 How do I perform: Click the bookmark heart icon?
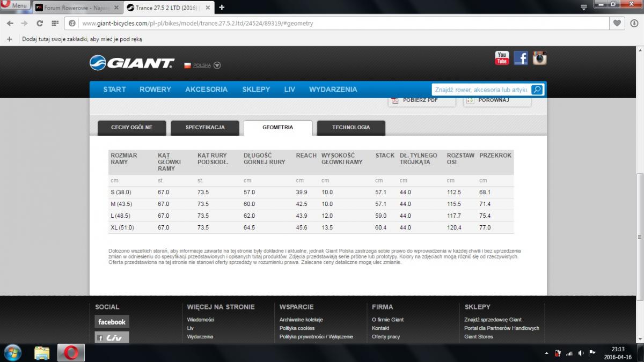click(x=617, y=23)
